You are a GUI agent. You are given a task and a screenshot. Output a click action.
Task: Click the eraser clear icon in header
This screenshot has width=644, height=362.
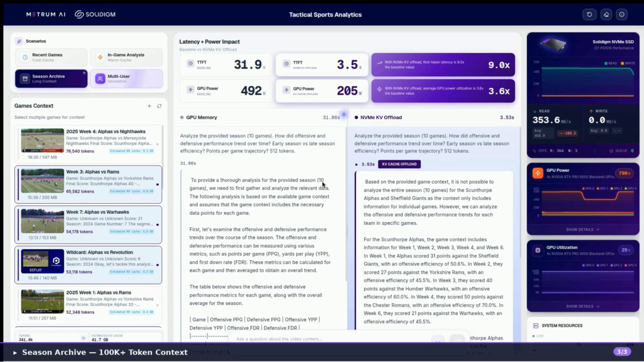(606, 14)
